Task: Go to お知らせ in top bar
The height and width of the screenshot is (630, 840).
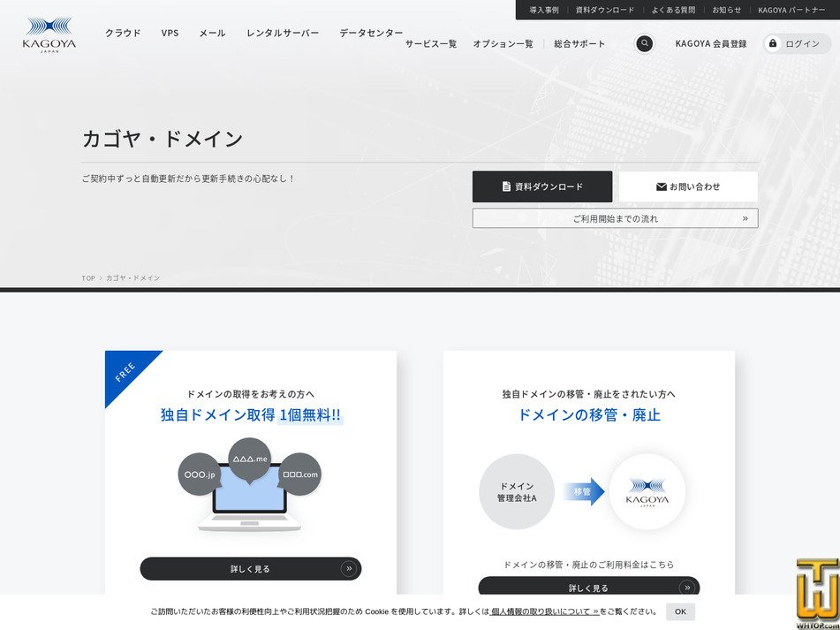Action: tap(726, 10)
